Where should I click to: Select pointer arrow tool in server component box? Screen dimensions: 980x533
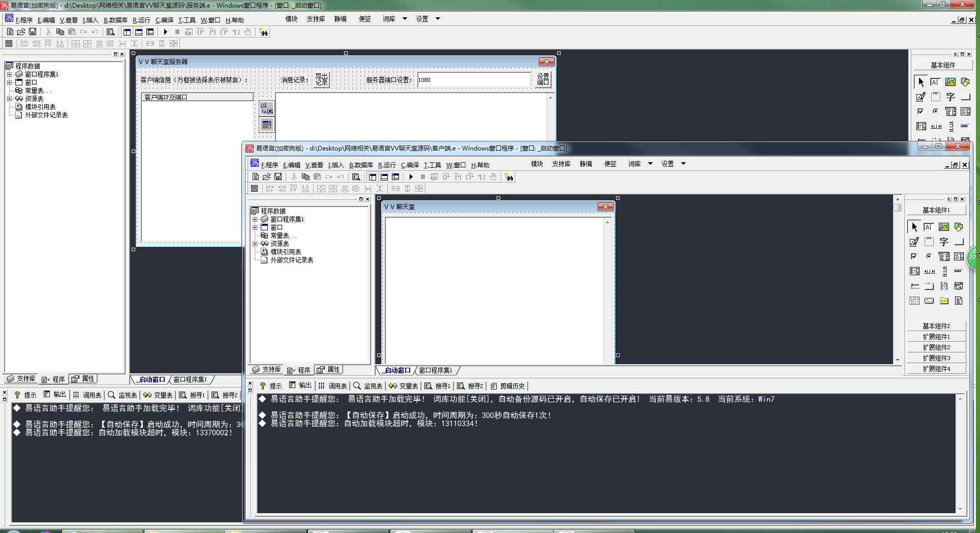(x=921, y=82)
